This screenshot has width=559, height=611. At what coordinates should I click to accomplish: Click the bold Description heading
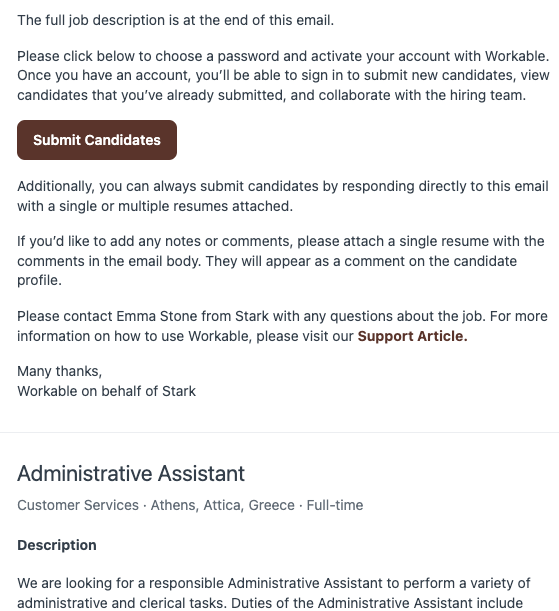coord(57,545)
